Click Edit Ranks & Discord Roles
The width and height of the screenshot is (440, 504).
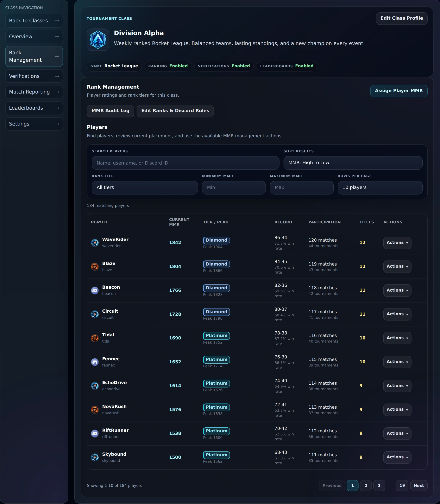tap(175, 111)
